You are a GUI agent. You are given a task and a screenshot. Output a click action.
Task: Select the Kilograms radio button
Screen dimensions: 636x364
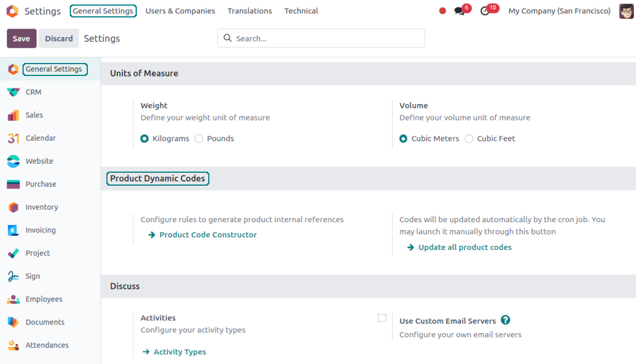click(145, 138)
